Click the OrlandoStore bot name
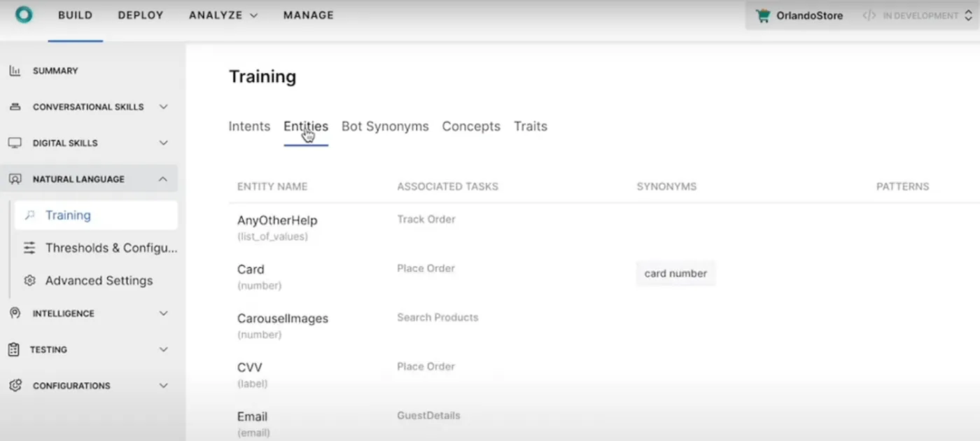Viewport: 980px width, 441px height. pos(809,15)
